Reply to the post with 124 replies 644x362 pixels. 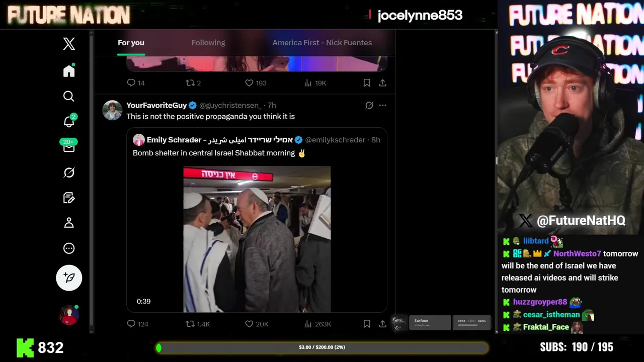pyautogui.click(x=137, y=324)
